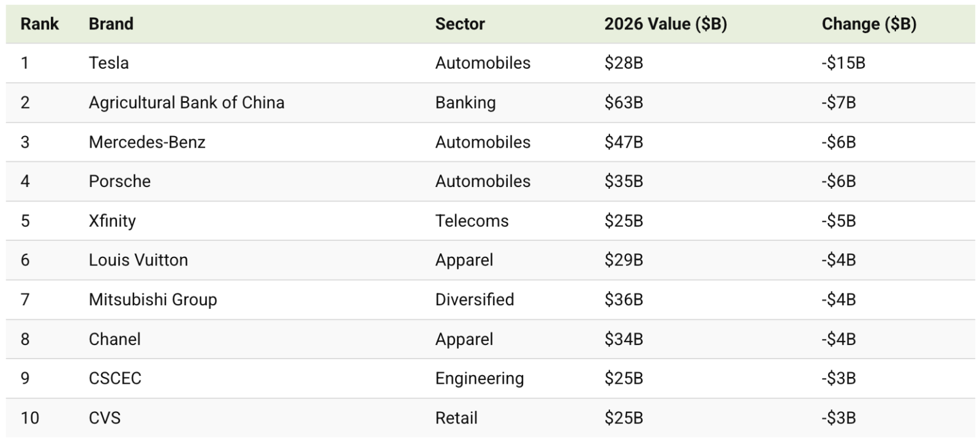Click the Xfinity brand cell

click(x=112, y=221)
